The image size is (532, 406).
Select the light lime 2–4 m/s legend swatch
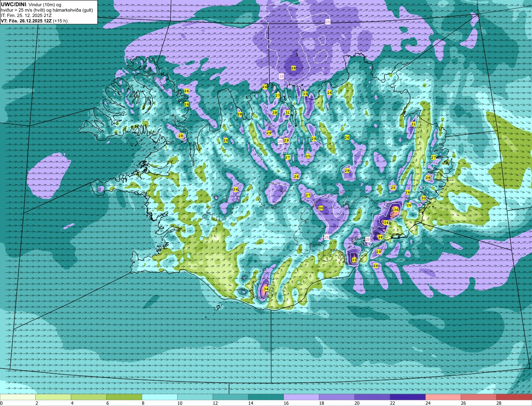point(53,397)
